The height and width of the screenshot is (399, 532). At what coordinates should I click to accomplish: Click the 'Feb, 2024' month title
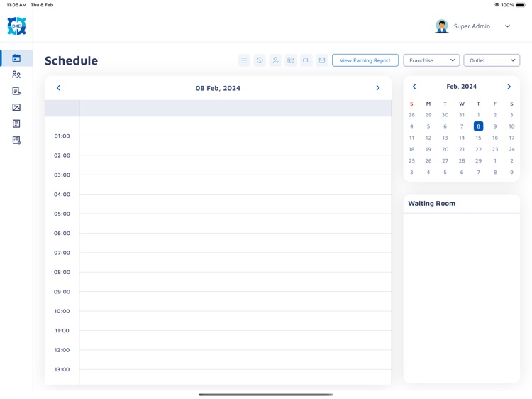click(x=462, y=87)
